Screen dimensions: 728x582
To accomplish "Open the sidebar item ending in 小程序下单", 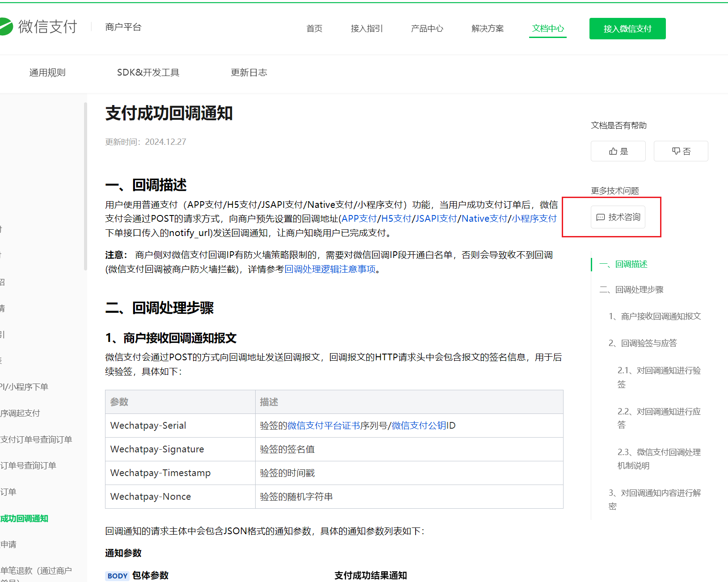I will pos(24,387).
